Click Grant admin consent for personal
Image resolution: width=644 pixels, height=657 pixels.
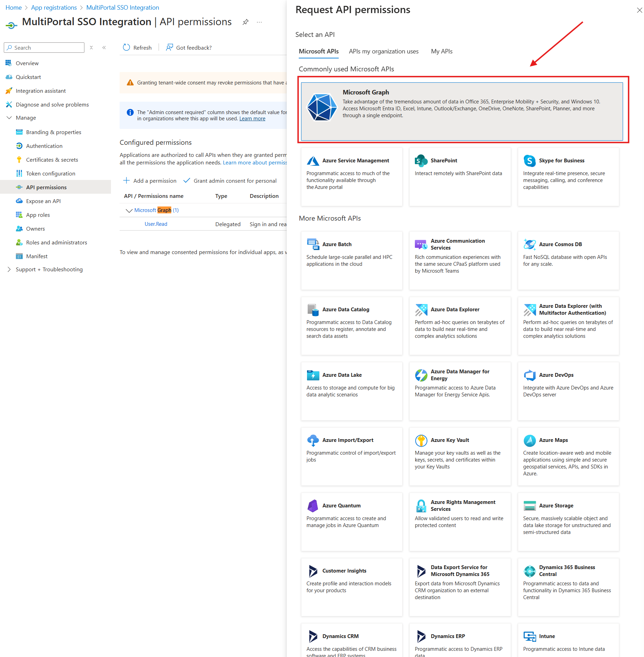coord(230,181)
